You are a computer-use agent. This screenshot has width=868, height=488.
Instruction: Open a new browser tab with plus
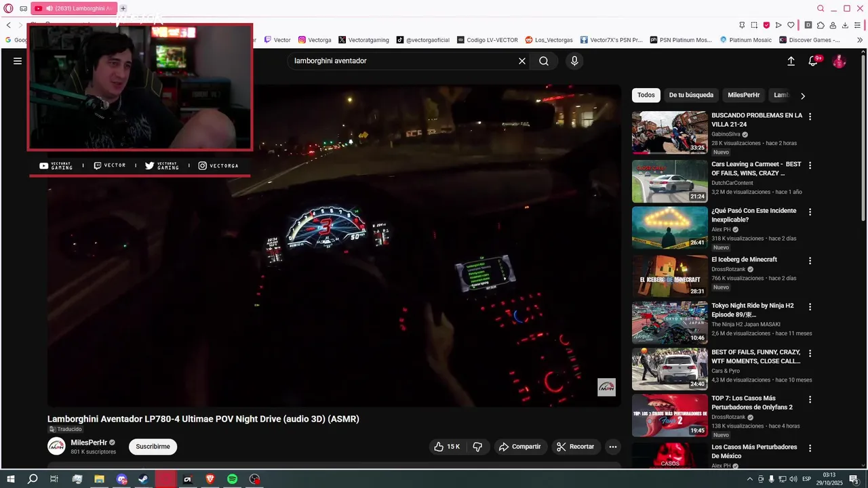pyautogui.click(x=123, y=8)
